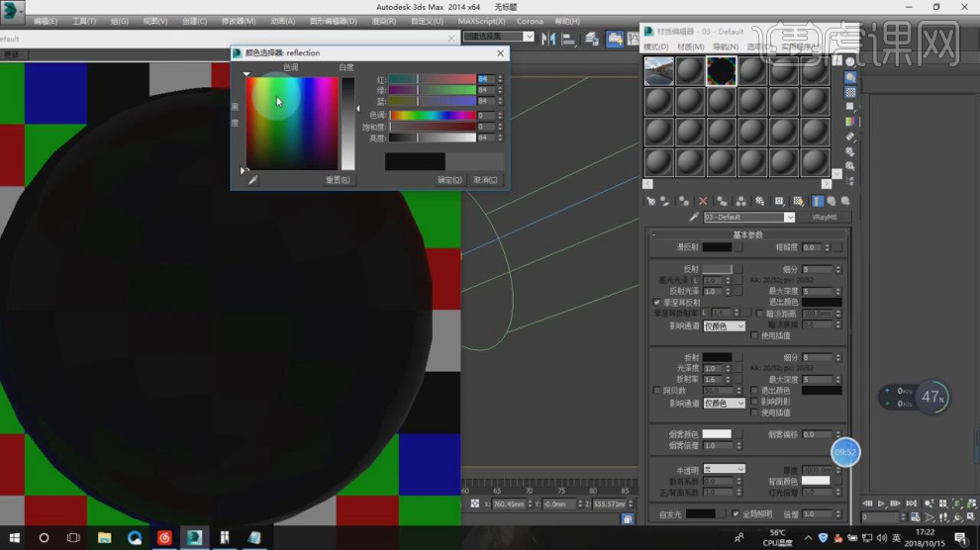Image resolution: width=980 pixels, height=550 pixels.
Task: Click the red X Reset Map icon
Action: [703, 201]
